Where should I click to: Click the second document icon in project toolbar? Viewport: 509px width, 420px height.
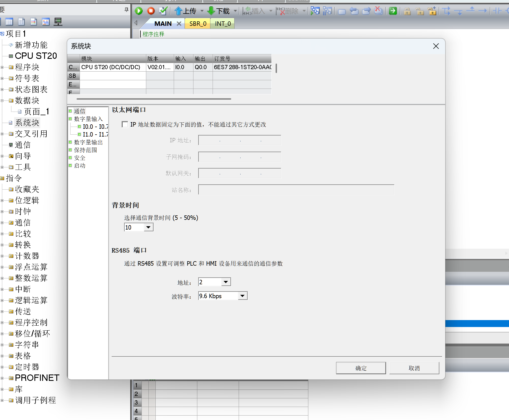21,22
